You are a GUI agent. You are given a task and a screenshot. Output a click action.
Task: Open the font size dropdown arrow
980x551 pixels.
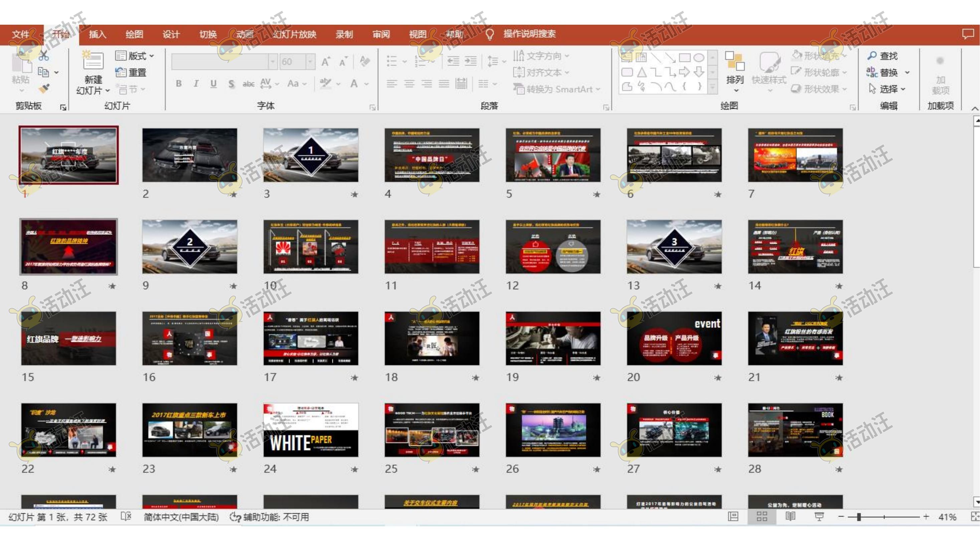(x=310, y=61)
